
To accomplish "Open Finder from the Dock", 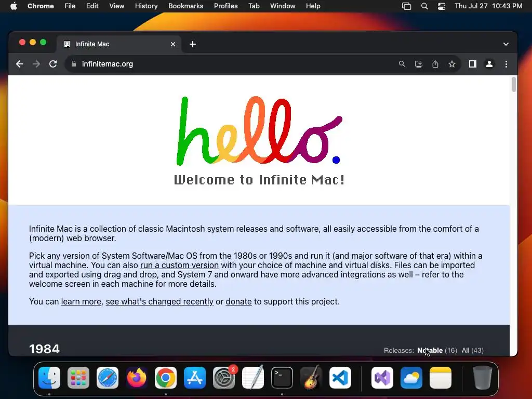I will coord(49,378).
